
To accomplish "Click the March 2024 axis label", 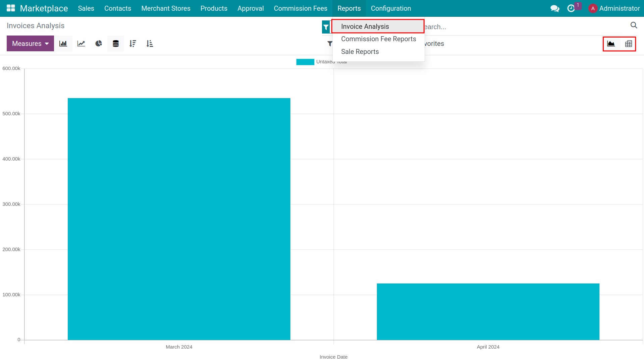I will pos(179,347).
